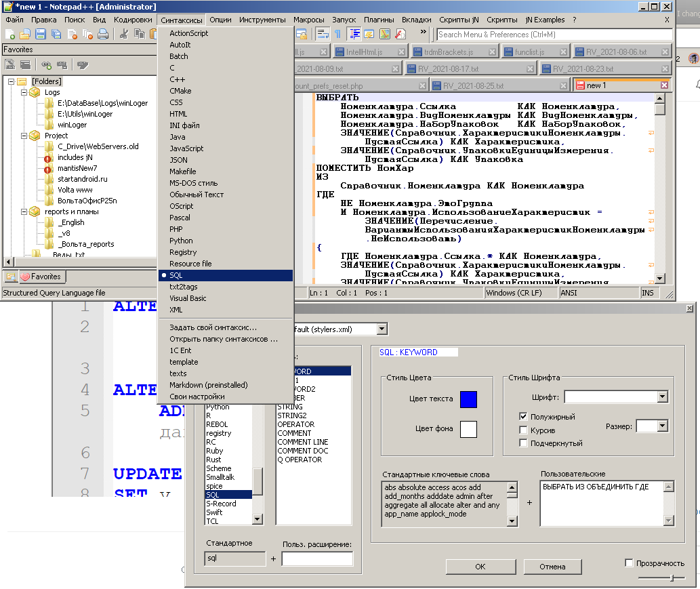Open the Шрифт font combo box

616,397
